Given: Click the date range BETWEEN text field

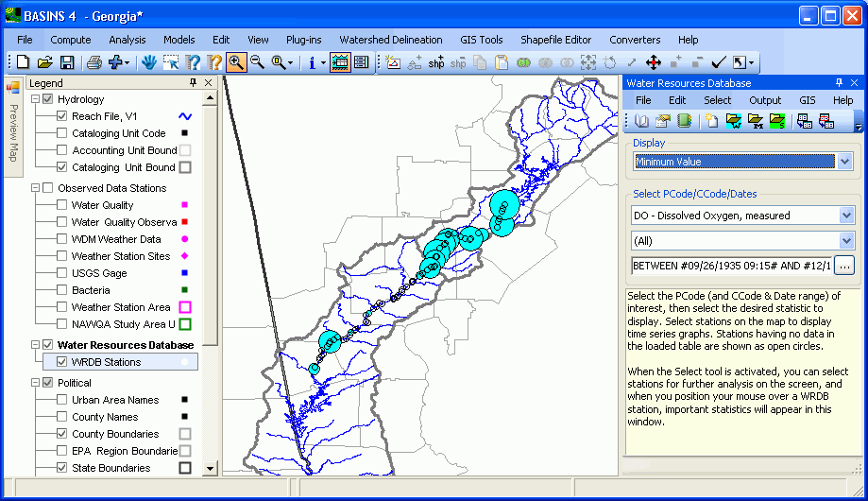Looking at the screenshot, I should pos(730,266).
